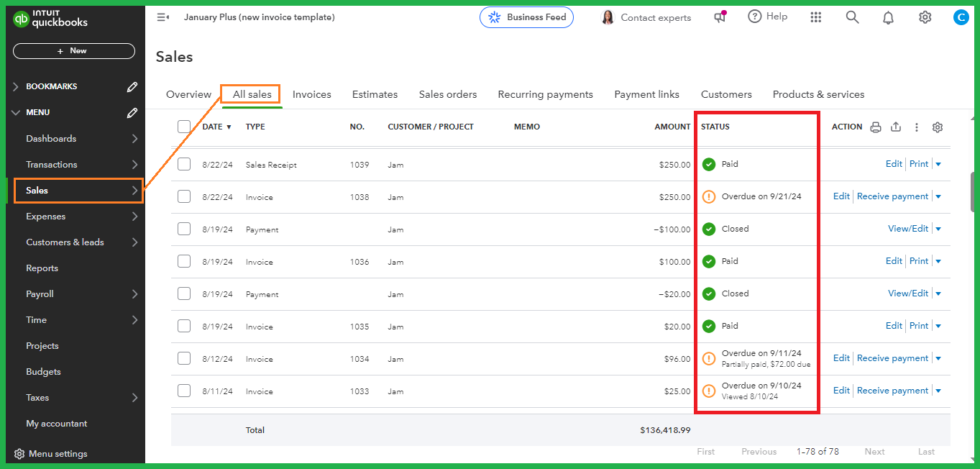Click the apps grid icon in the top bar
This screenshot has height=469, width=980.
click(816, 17)
